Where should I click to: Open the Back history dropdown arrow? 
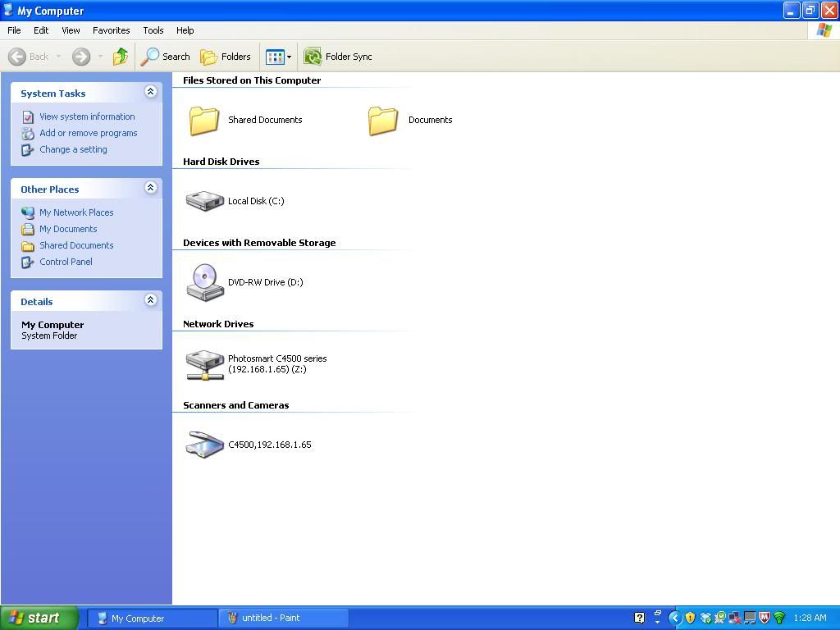point(58,57)
